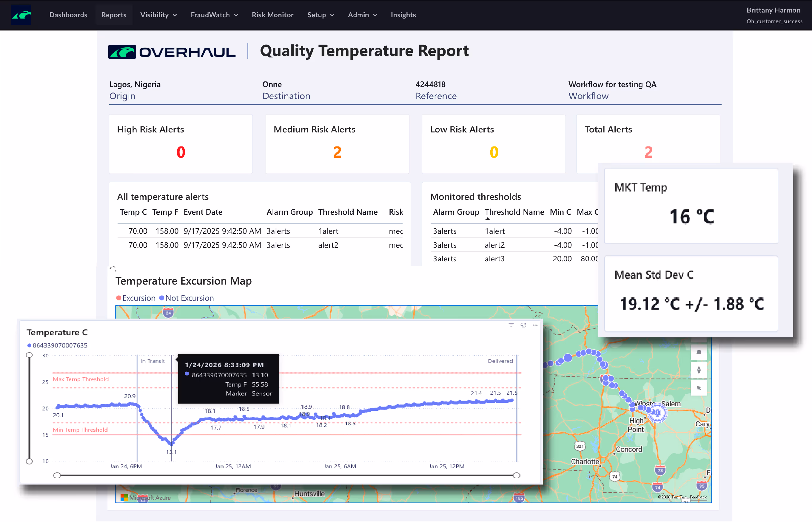Viewport: 812px width, 522px height.
Task: Toggle the Excursion legend item
Action: tap(135, 298)
